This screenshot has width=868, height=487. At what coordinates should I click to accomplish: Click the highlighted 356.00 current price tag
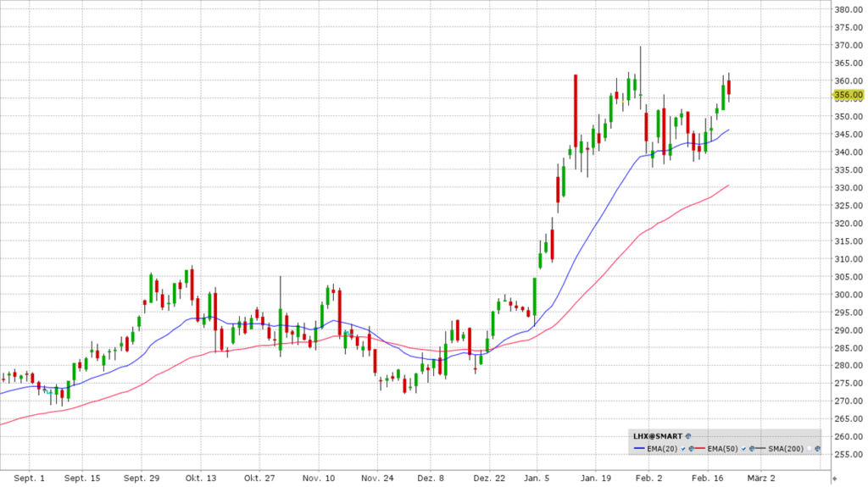(849, 95)
